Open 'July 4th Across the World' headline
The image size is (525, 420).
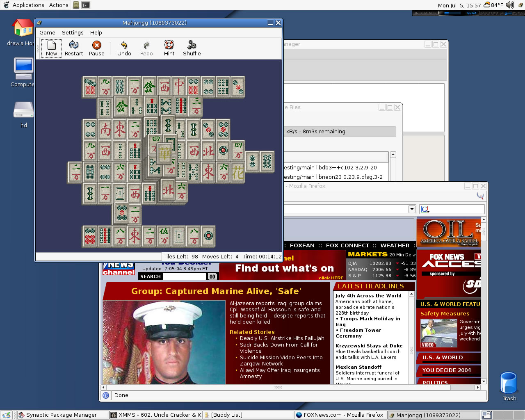click(x=368, y=296)
